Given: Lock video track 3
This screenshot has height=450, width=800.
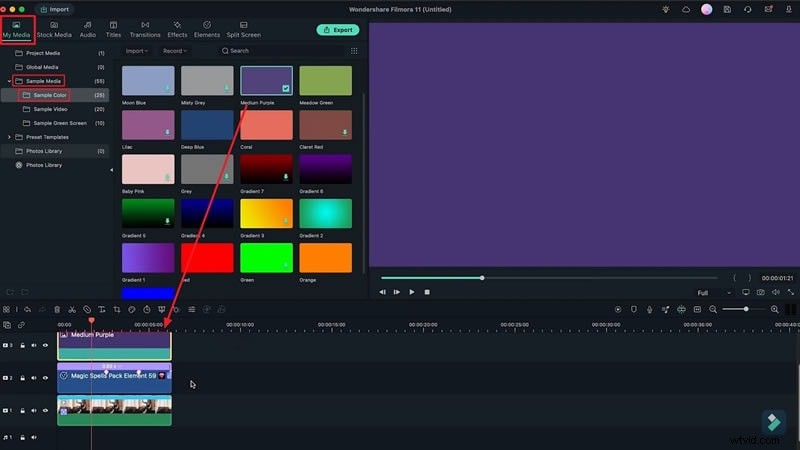Looking at the screenshot, I should (22, 345).
